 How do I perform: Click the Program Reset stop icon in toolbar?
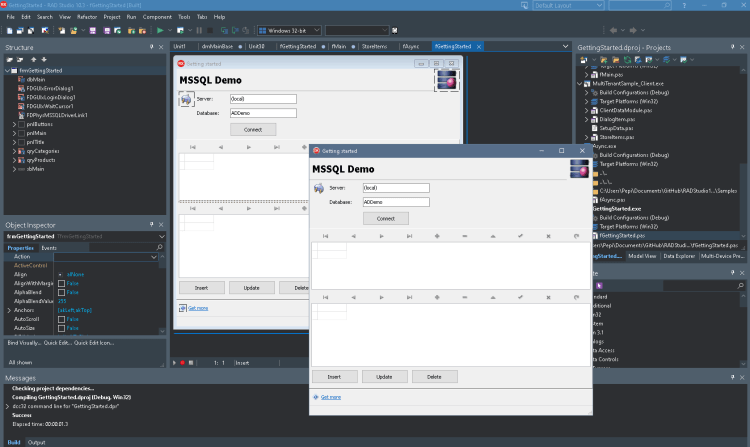210,30
